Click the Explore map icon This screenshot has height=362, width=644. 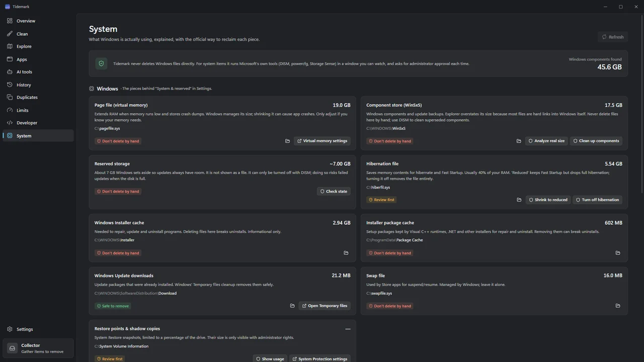pyautogui.click(x=10, y=46)
